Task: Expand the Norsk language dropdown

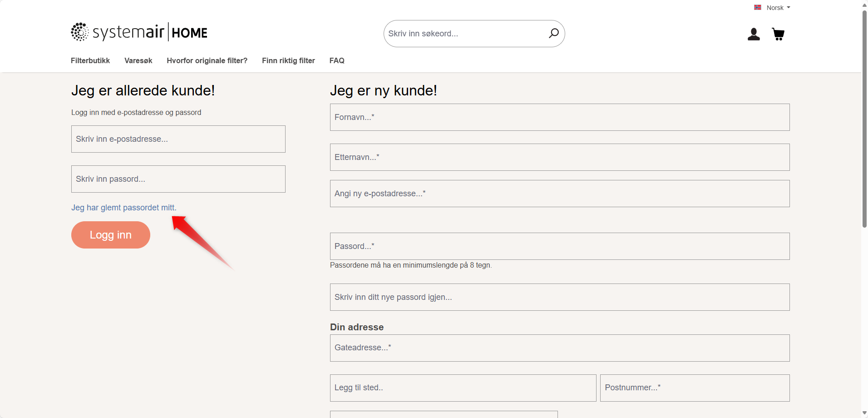Action: pos(778,8)
